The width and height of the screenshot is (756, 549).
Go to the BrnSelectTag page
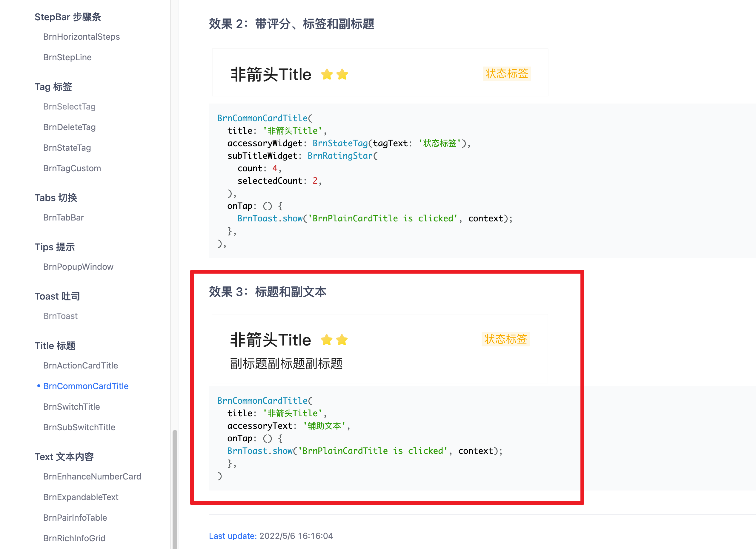point(69,107)
